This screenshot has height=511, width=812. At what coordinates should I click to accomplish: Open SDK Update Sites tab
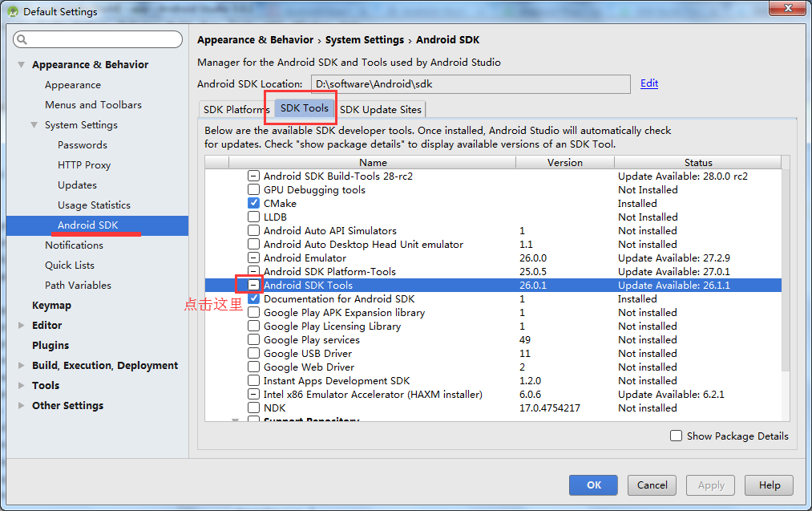[x=381, y=109]
